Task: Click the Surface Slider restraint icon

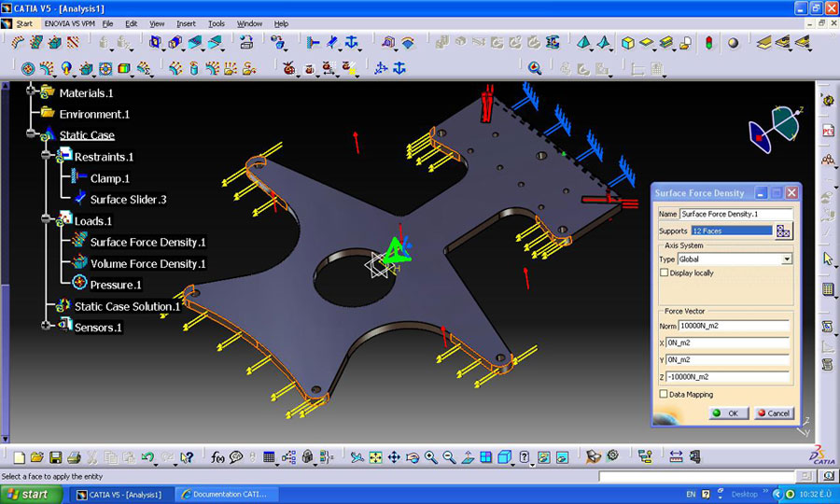Action: [x=332, y=42]
